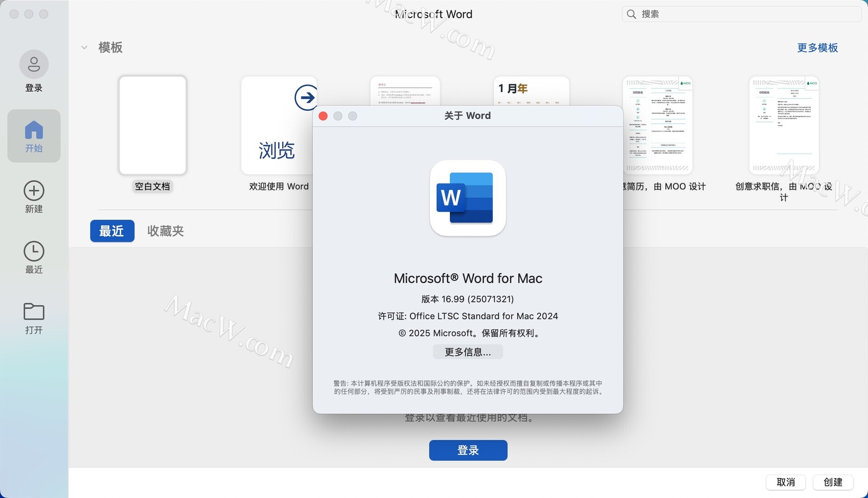
Task: Select the 1月年 calendar template thumbnail
Action: [531, 91]
